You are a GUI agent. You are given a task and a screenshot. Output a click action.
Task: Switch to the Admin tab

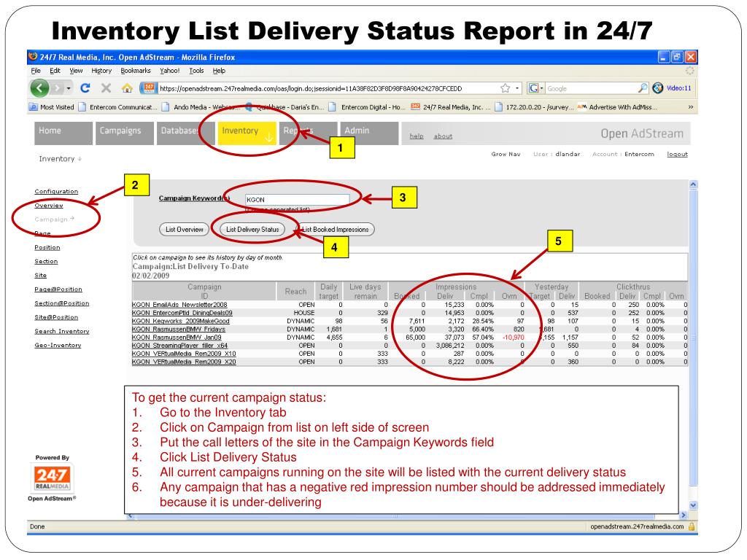click(x=368, y=133)
